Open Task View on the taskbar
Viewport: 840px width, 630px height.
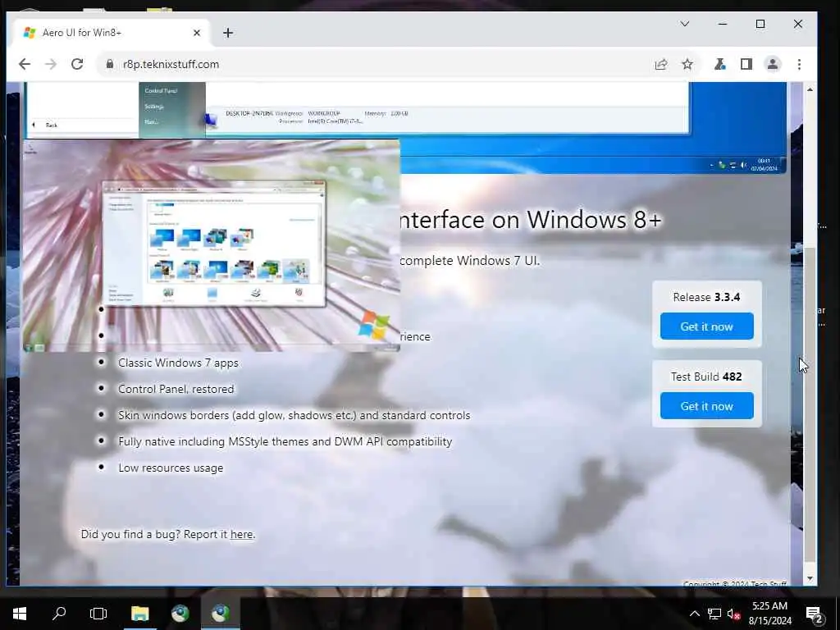[98, 614]
